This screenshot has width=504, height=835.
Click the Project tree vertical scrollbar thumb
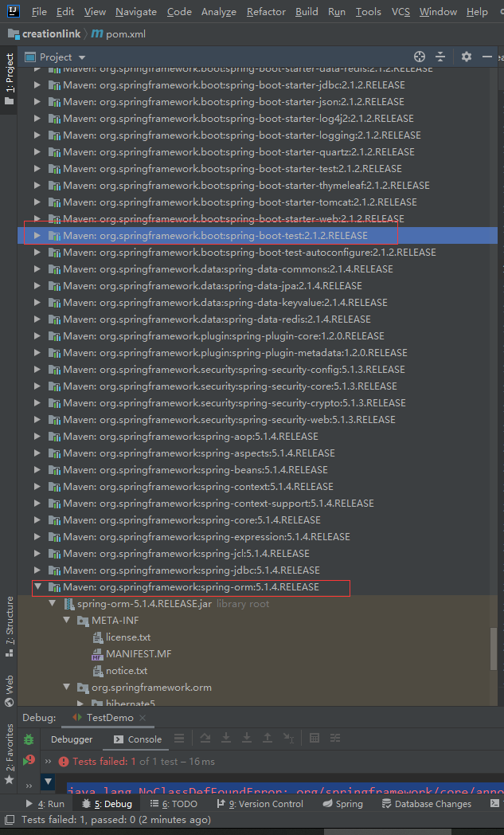pos(494,648)
